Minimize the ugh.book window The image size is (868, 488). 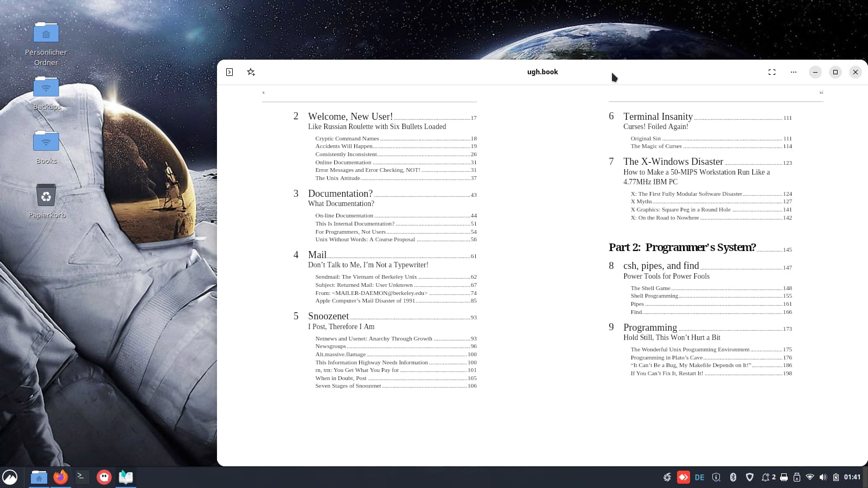815,72
